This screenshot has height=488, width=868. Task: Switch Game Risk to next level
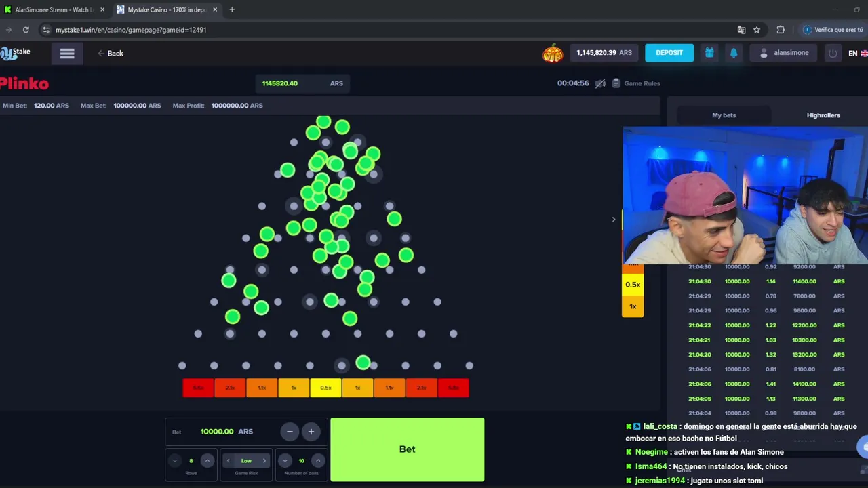click(264, 461)
